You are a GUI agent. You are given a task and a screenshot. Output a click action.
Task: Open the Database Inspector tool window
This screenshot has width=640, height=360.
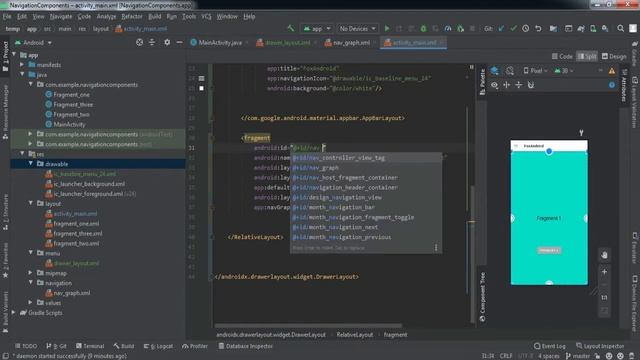tap(245, 346)
